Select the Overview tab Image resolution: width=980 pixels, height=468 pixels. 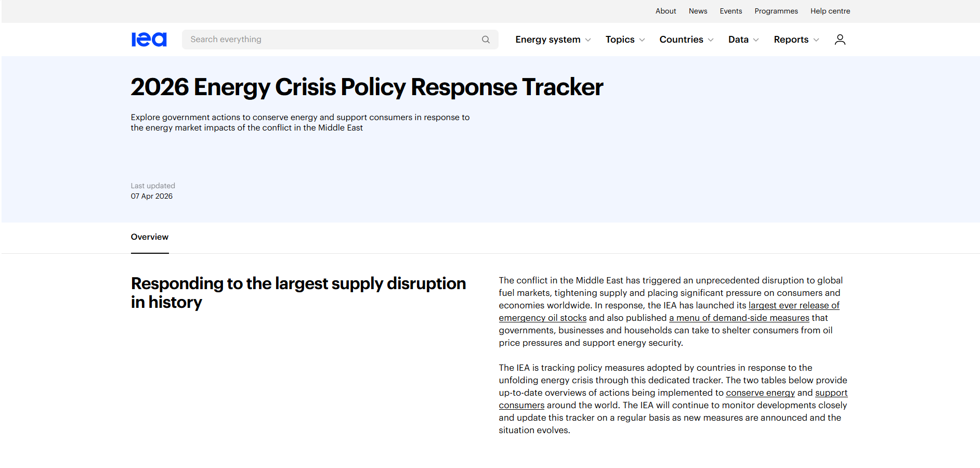tap(149, 237)
